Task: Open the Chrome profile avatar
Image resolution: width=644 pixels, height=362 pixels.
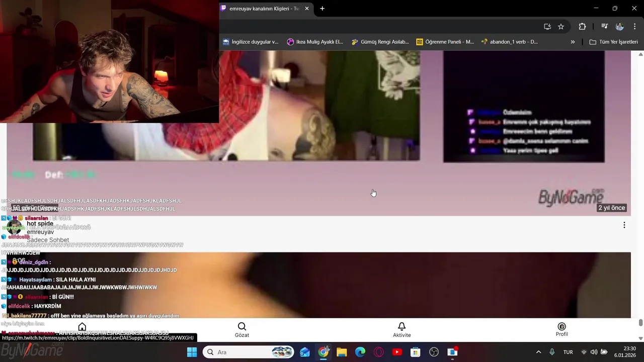Action: (x=619, y=27)
